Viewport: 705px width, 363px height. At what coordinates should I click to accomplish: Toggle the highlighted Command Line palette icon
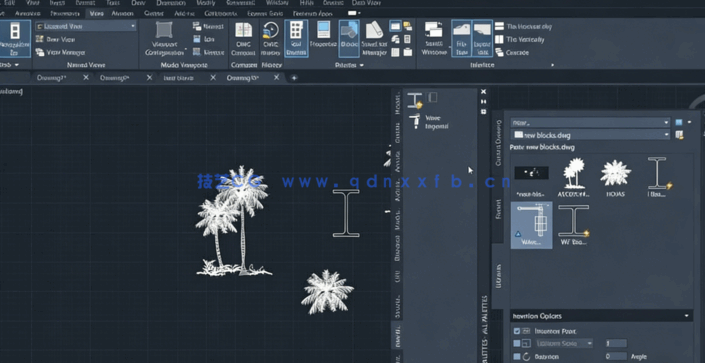pyautogui.click(x=395, y=26)
